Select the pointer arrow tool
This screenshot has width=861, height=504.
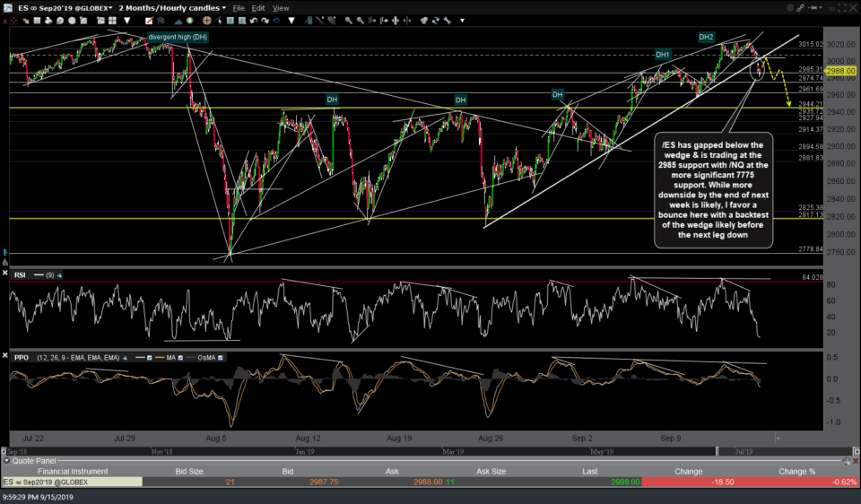coord(218,21)
